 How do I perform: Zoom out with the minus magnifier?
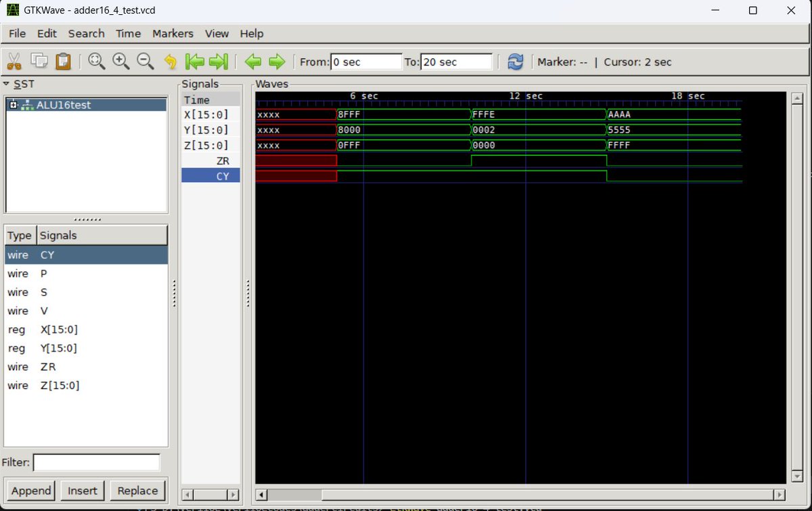pyautogui.click(x=145, y=62)
